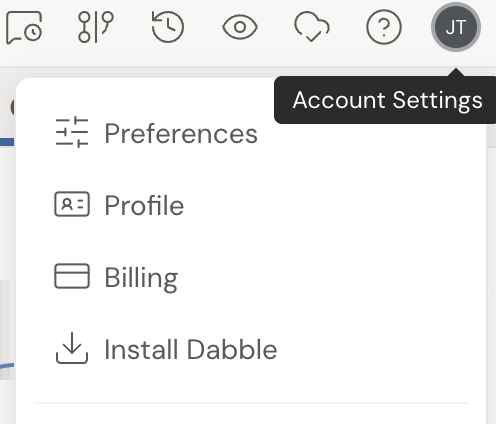
Task: Open the comment history speech-bubble icon
Action: pyautogui.click(x=24, y=27)
